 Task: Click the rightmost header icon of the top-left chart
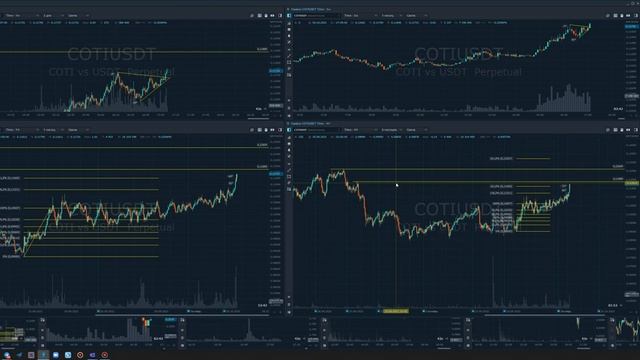(280, 16)
